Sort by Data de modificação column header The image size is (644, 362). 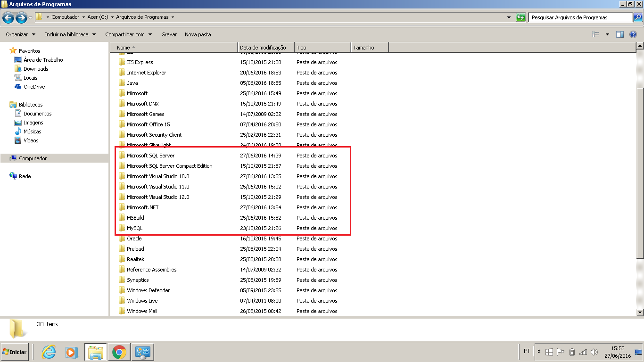[266, 48]
